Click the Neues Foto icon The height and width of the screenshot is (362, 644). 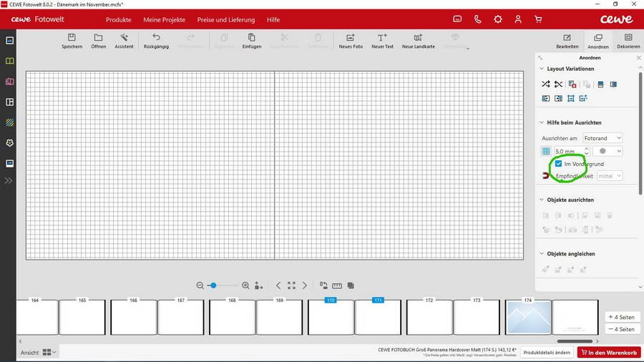[351, 38]
